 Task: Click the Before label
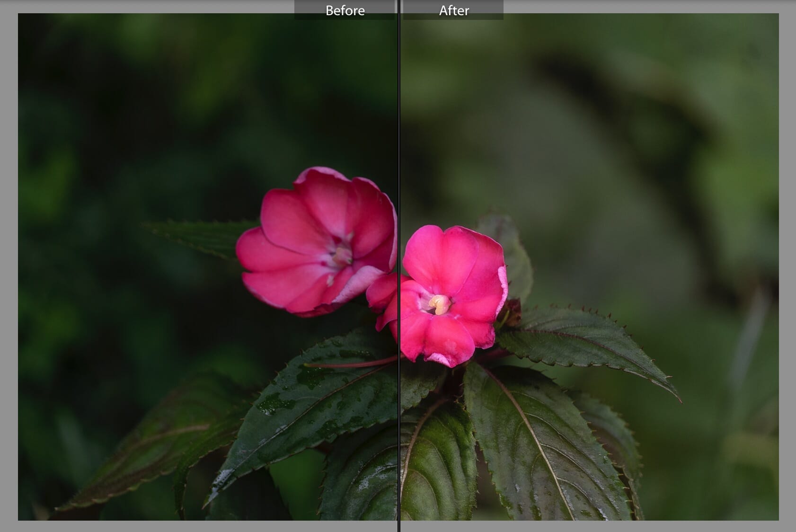tap(345, 10)
